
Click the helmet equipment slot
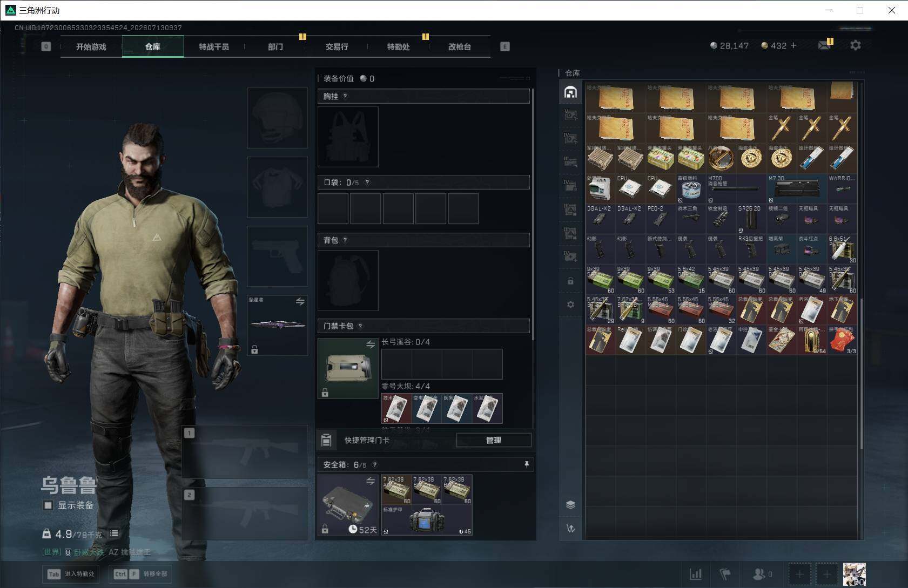[277, 118]
